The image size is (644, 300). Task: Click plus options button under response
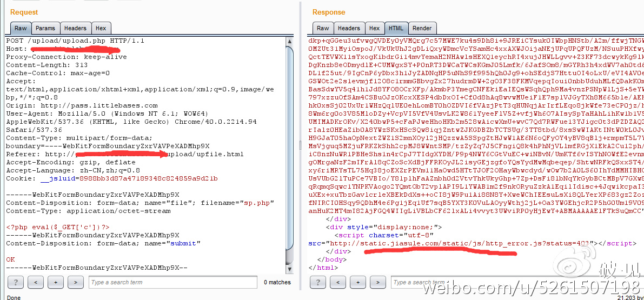click(x=357, y=282)
